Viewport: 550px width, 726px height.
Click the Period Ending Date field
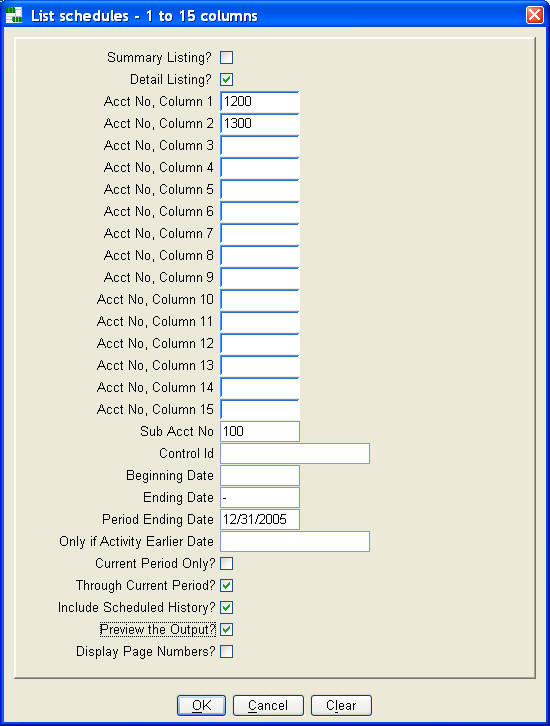(x=260, y=519)
